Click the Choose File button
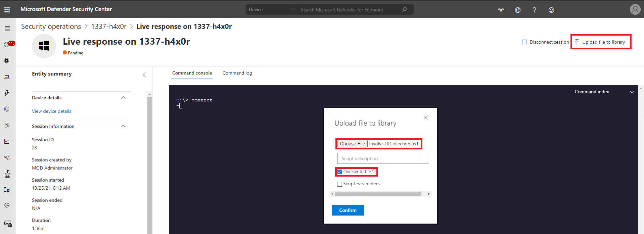Screen dimensions: 644x234 (x=352, y=144)
